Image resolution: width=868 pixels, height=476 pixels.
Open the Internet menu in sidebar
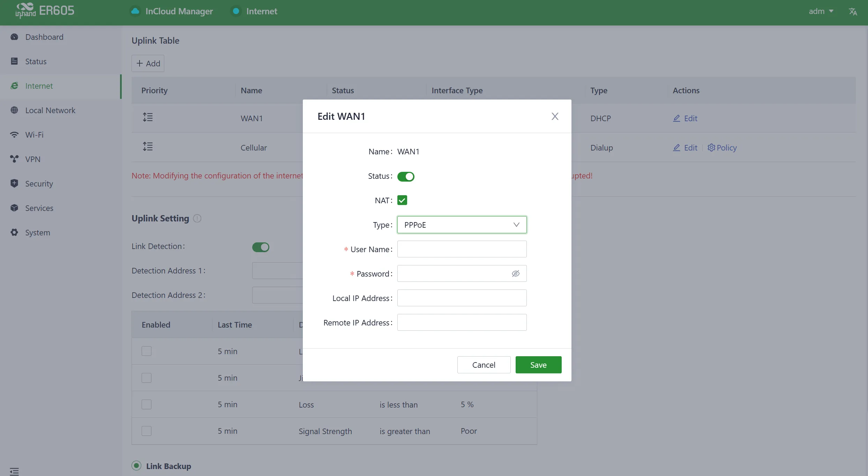[61, 86]
